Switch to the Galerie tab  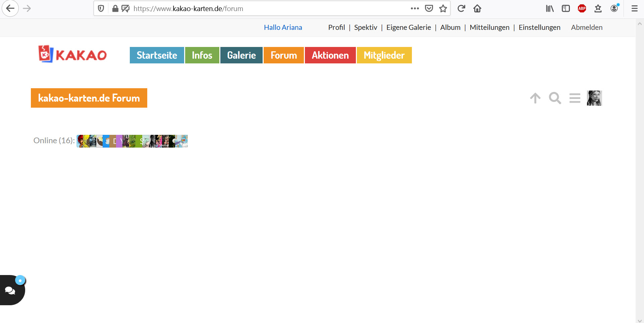241,55
